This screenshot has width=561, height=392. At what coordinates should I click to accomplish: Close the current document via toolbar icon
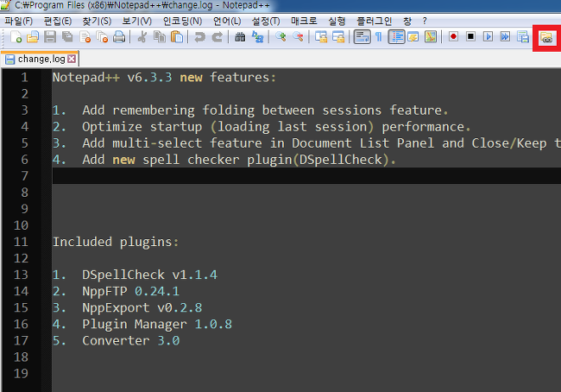85,37
